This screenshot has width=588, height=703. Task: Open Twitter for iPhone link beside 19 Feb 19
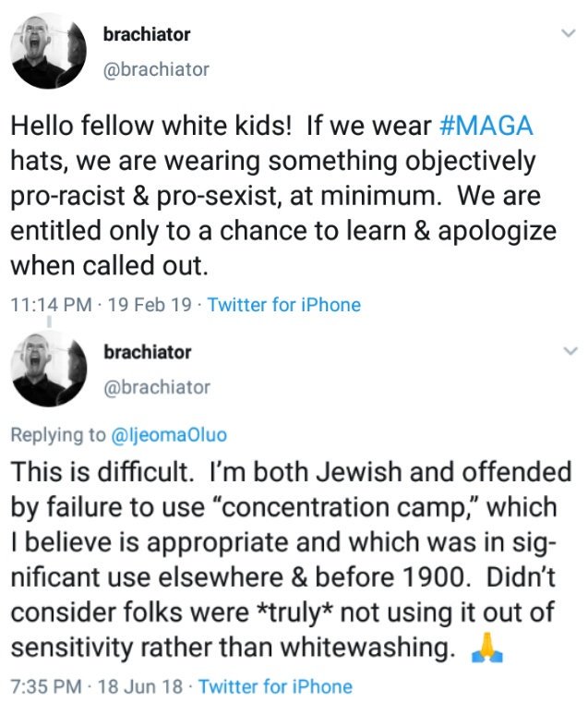tap(284, 304)
